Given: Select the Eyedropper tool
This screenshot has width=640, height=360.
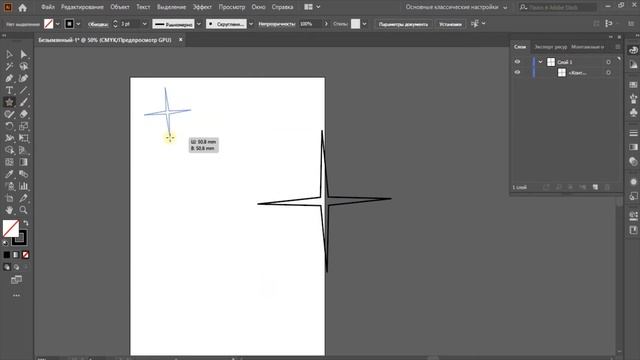Looking at the screenshot, I should tap(9, 174).
